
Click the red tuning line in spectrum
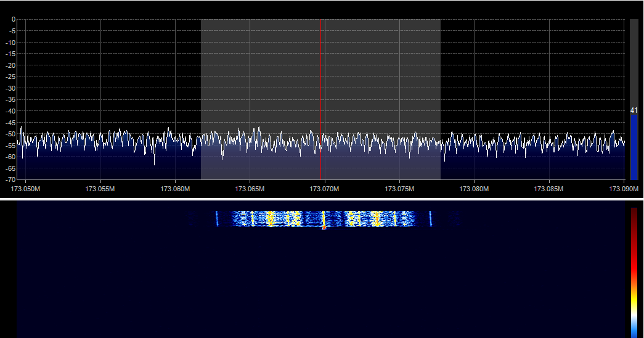tap(321, 99)
